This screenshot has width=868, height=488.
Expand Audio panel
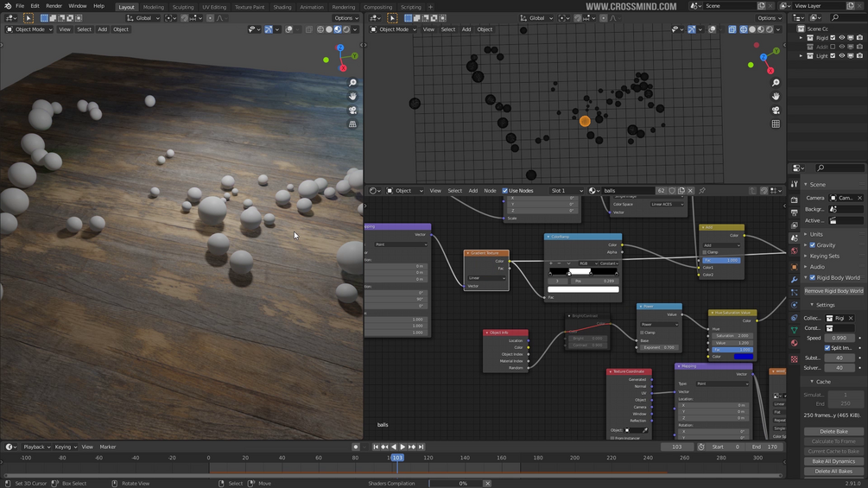coord(817,267)
